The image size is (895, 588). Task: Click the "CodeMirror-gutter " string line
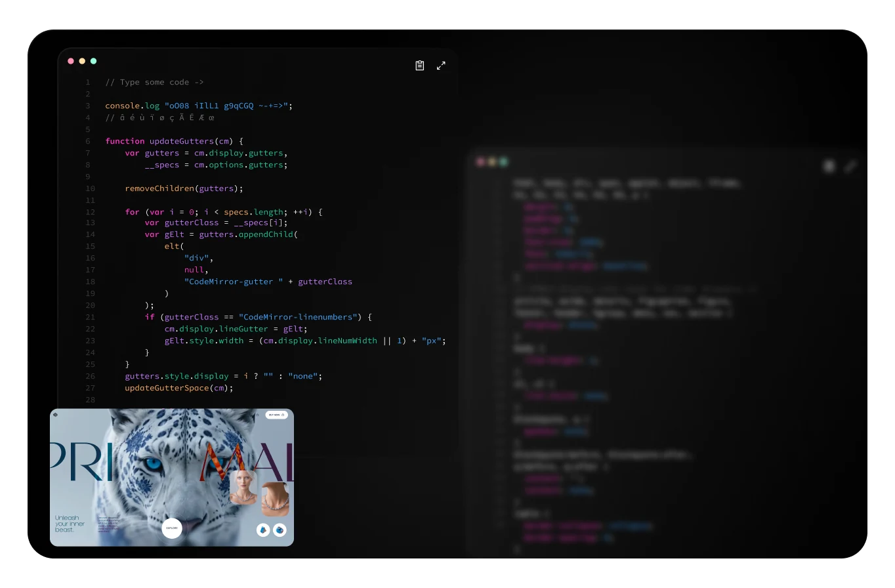(x=268, y=282)
